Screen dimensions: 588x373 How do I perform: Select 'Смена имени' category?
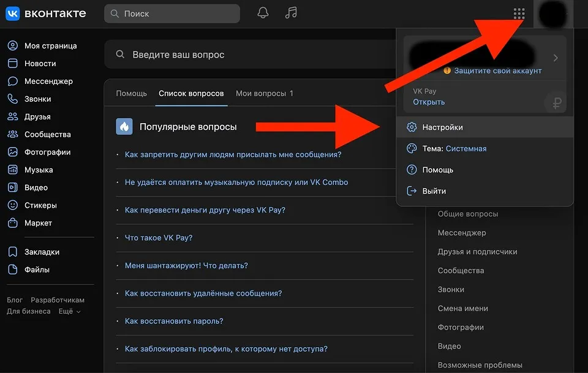coord(463,308)
